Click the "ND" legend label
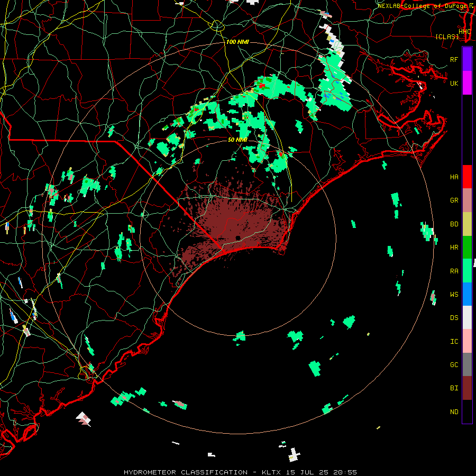 (x=454, y=411)
